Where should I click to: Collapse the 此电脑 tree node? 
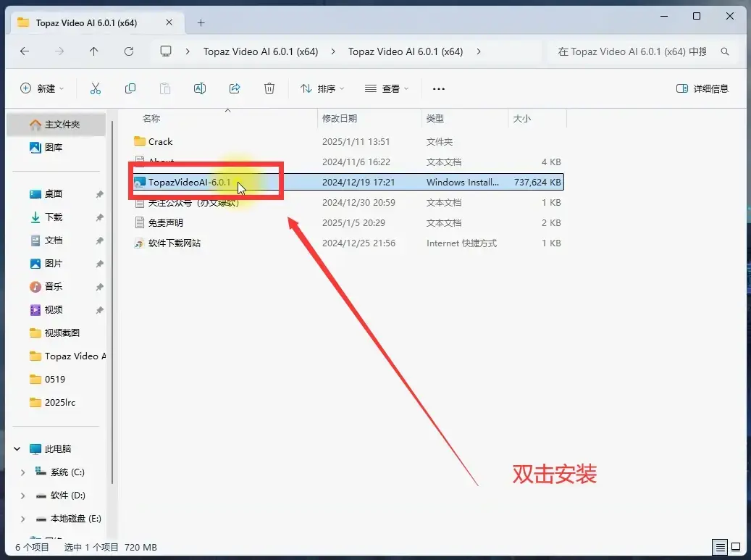tap(17, 449)
